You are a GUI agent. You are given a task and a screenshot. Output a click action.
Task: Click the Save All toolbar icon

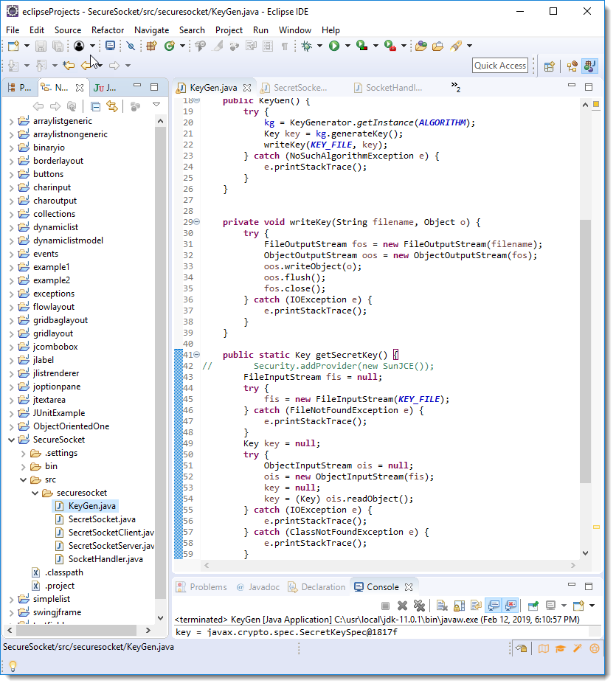coord(58,46)
